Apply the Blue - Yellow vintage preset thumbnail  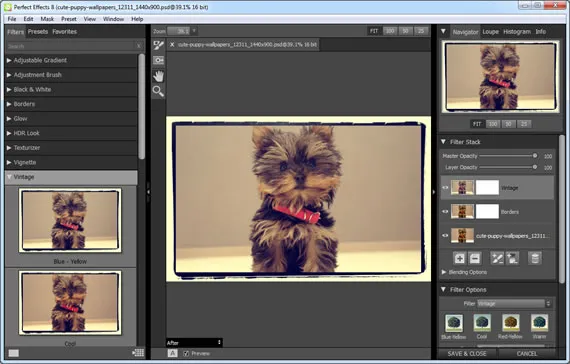click(70, 220)
